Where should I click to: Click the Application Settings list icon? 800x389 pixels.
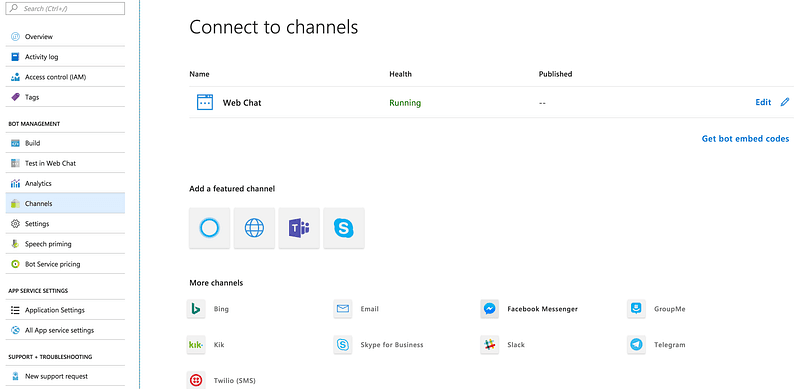[15, 310]
